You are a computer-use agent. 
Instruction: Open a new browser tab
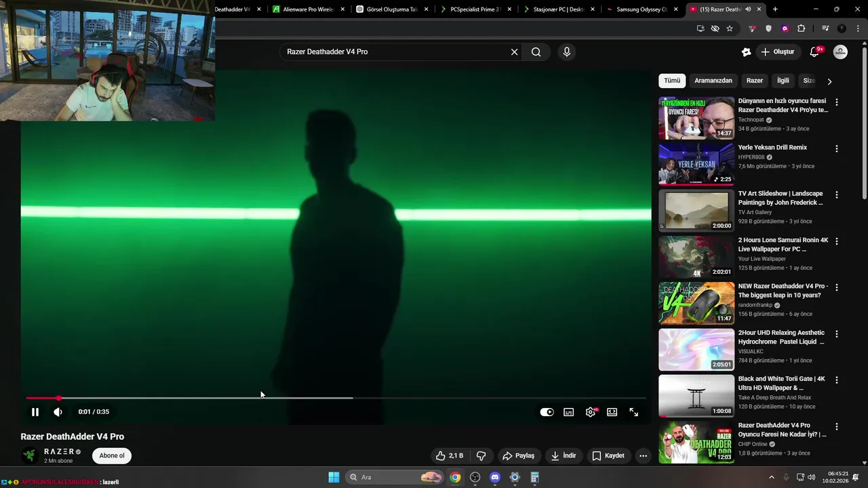tap(775, 9)
